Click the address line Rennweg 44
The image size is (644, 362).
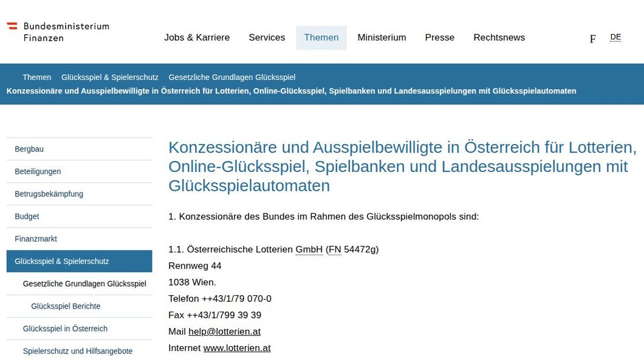(194, 266)
